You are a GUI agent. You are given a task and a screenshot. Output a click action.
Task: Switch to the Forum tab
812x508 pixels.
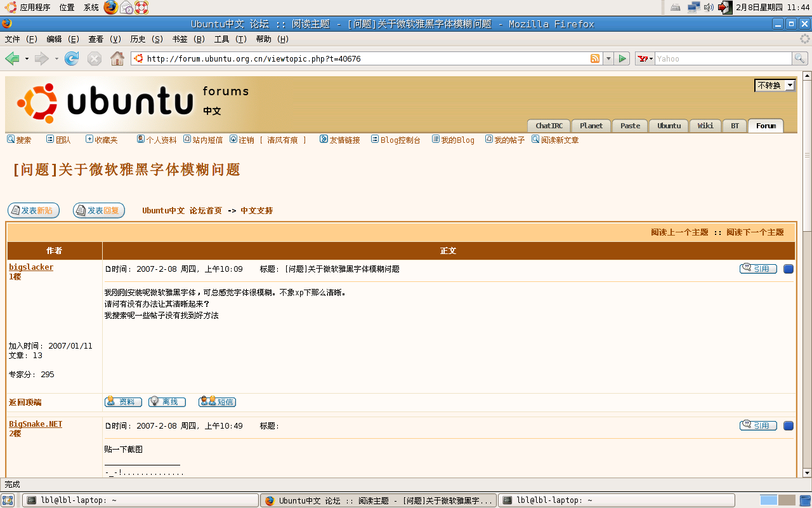(766, 126)
